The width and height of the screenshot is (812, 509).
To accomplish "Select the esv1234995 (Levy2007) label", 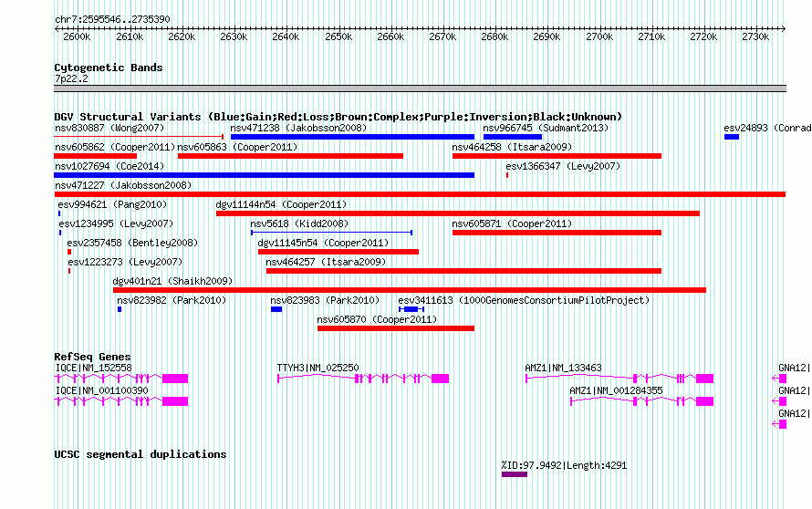I will coord(116,223).
